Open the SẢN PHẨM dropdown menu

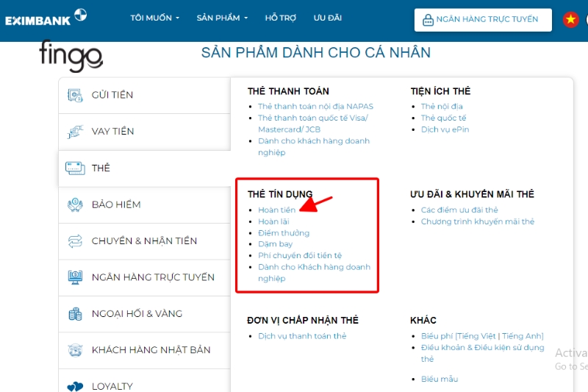click(x=222, y=18)
